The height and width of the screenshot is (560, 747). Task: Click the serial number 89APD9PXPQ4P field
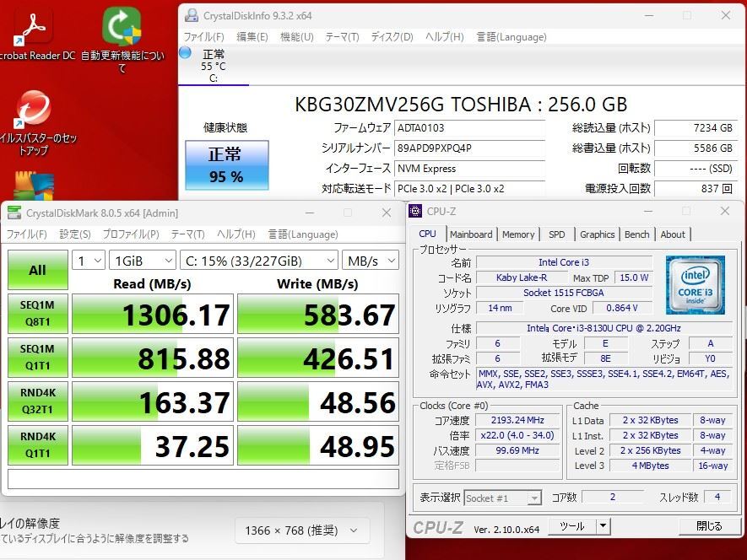470,148
